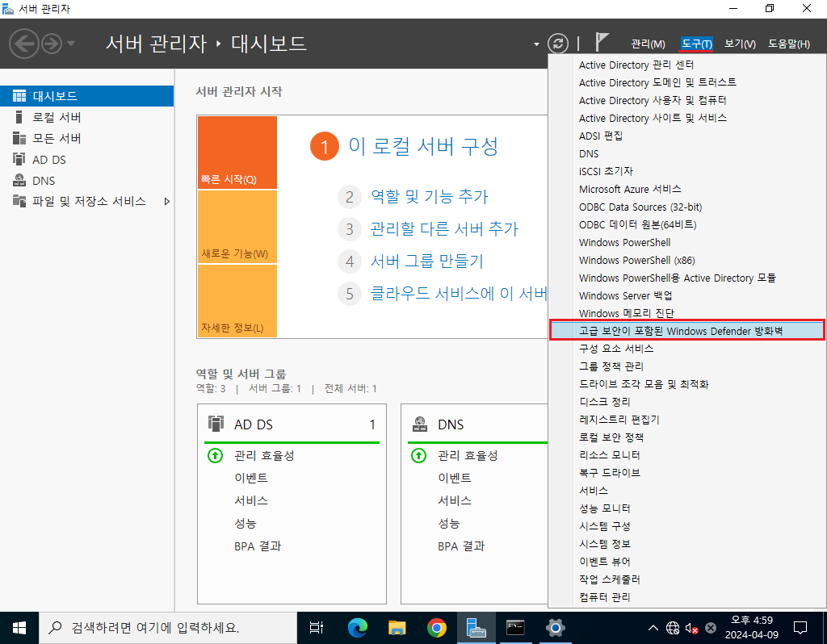Image resolution: width=827 pixels, height=644 pixels.
Task: Open the 도구(T) menu
Action: pyautogui.click(x=696, y=44)
